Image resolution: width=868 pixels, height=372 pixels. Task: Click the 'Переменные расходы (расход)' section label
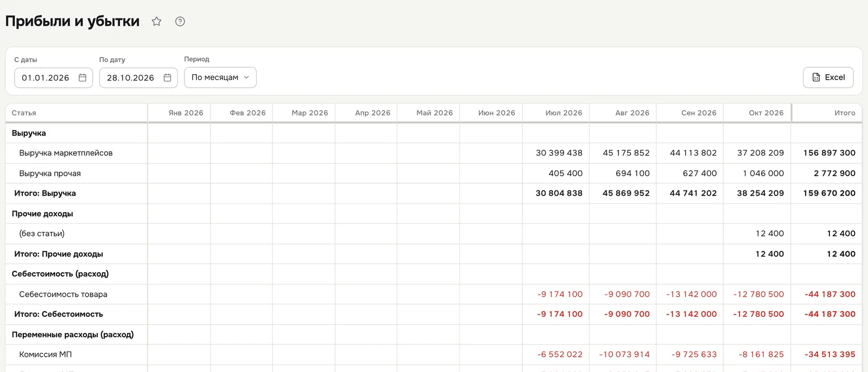73,335
